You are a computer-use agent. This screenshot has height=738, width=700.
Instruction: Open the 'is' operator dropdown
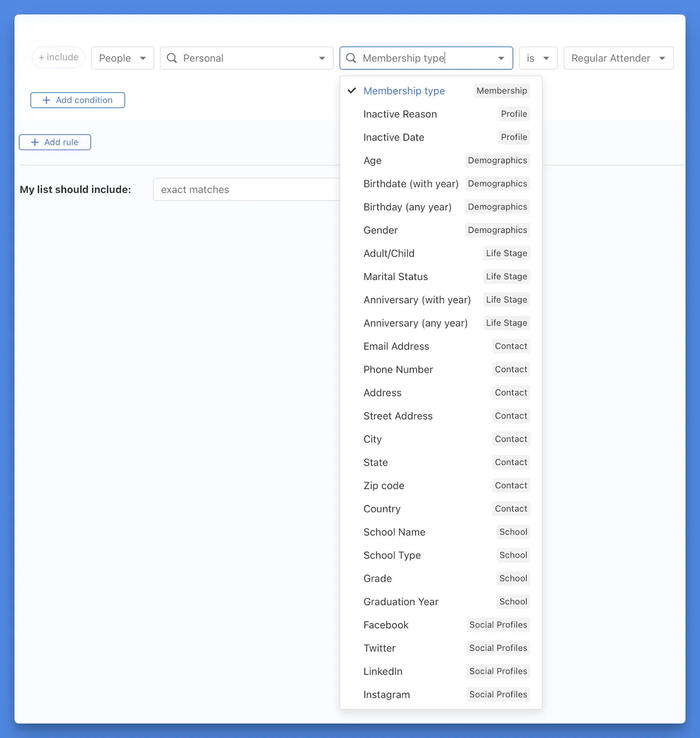pos(538,58)
